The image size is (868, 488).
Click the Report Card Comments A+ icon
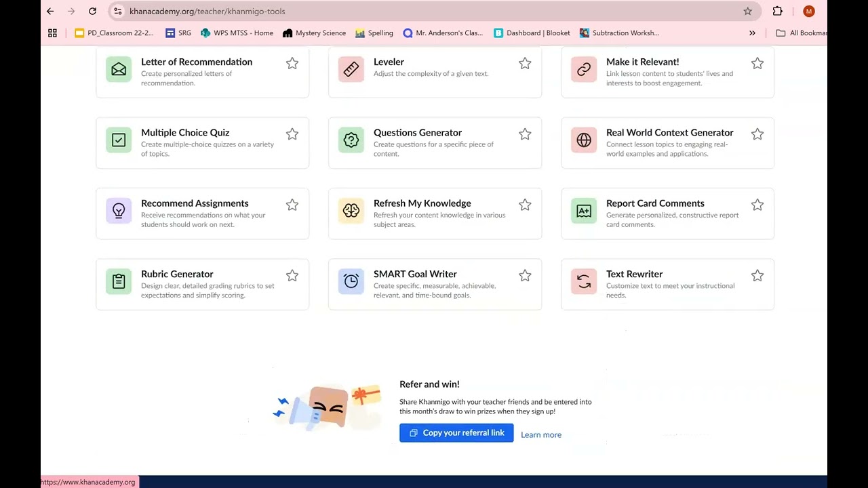coord(584,211)
